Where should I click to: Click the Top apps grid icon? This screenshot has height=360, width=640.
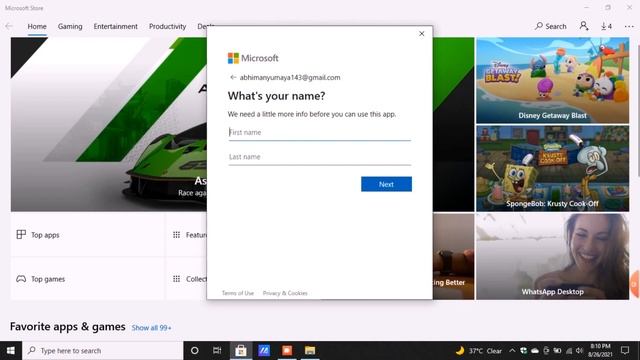point(21,234)
